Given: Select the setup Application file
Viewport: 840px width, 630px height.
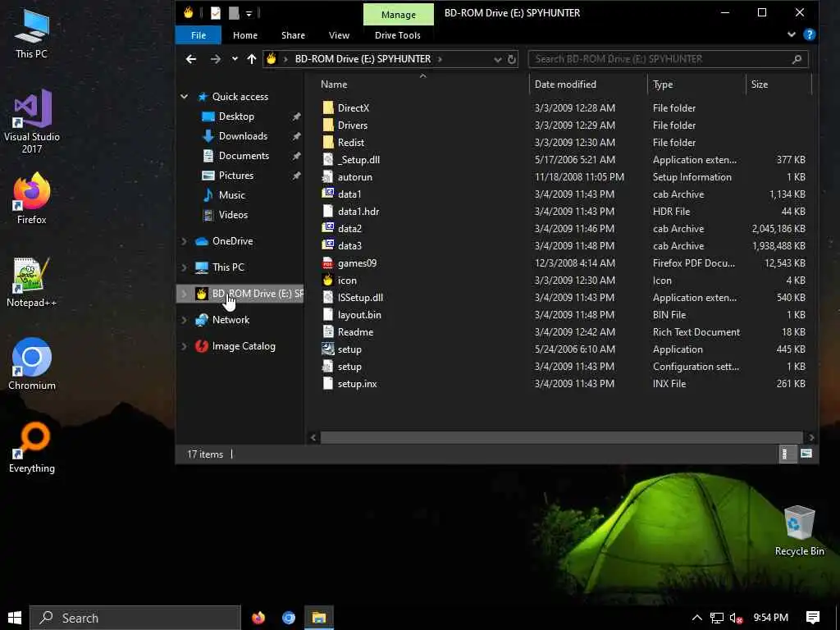Looking at the screenshot, I should click(x=349, y=349).
